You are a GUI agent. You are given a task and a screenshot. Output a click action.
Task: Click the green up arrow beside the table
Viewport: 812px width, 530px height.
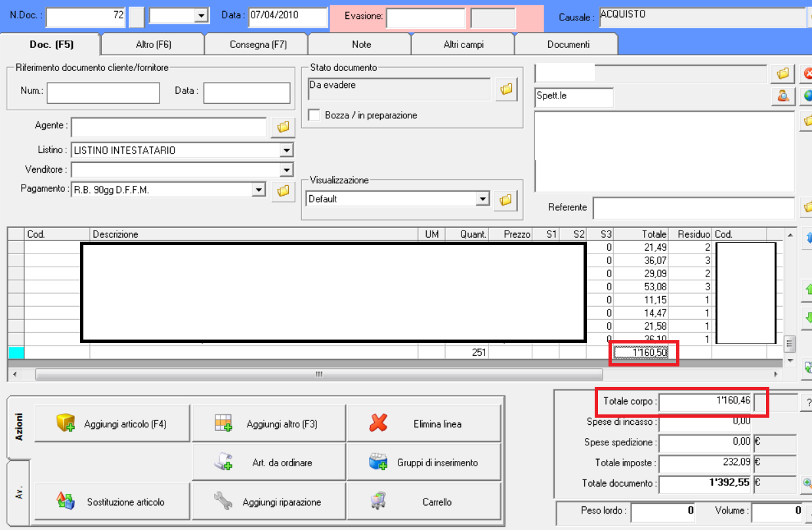tap(807, 288)
